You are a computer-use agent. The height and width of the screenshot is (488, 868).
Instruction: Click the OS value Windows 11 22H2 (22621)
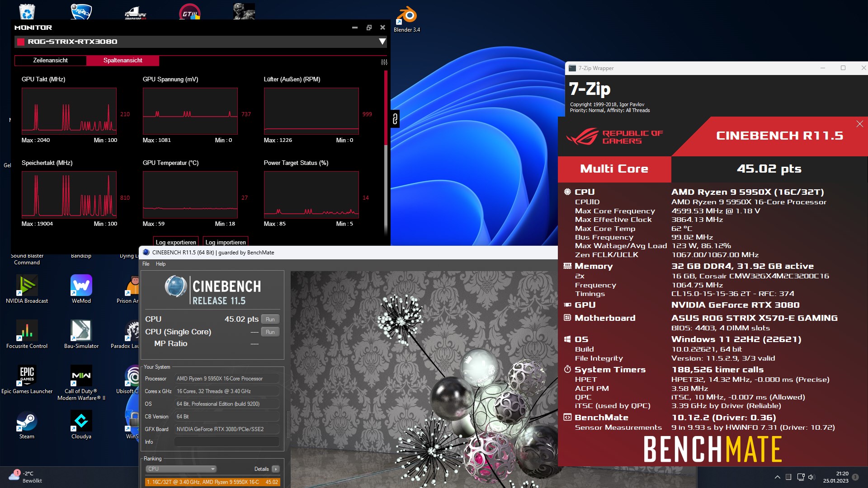(736, 339)
